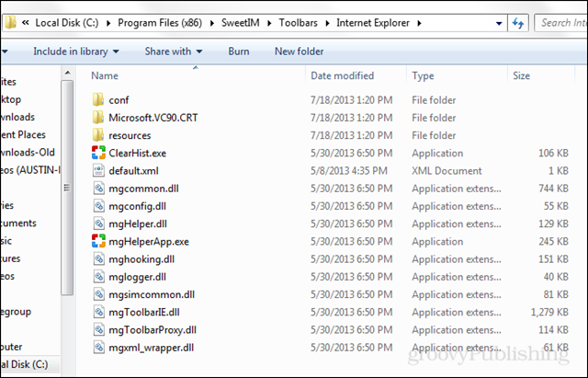Select Downloads in navigation pane
The height and width of the screenshot is (378, 588).
(x=17, y=117)
